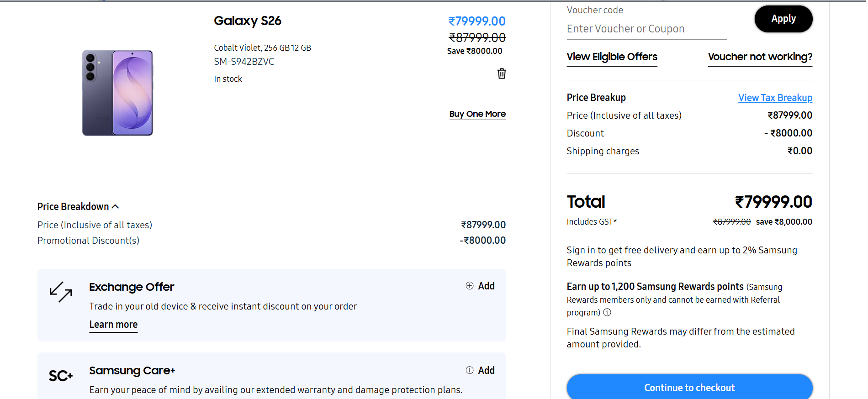
Task: Open the Galaxy S26 product title
Action: 248,21
